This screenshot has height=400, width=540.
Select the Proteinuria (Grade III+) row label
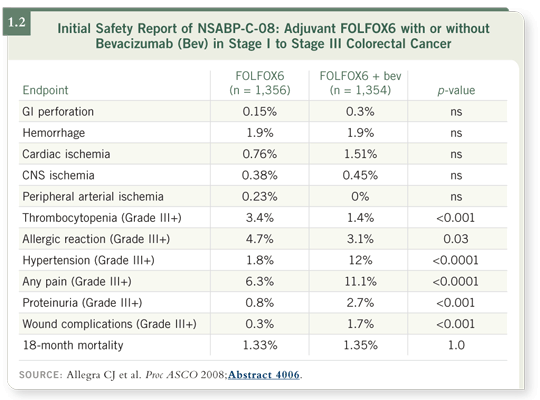coord(82,303)
